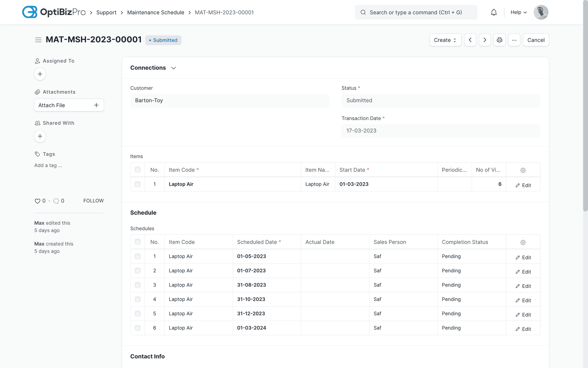588x368 pixels.
Task: Print this maintenance schedule document
Action: (x=499, y=40)
